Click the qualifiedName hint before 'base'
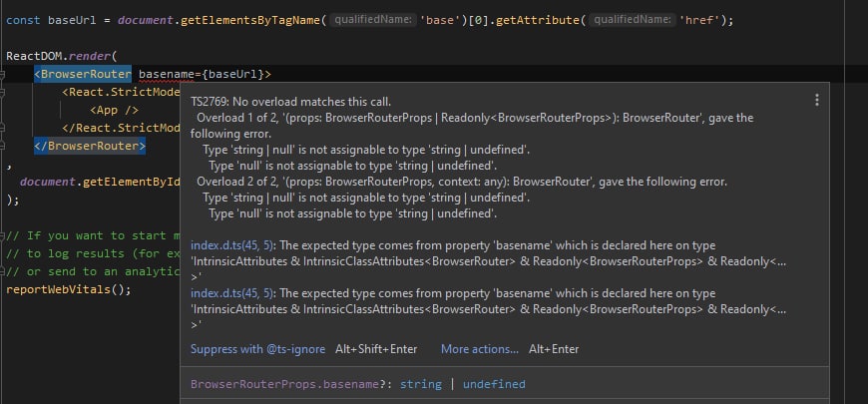The image size is (868, 404). (373, 21)
